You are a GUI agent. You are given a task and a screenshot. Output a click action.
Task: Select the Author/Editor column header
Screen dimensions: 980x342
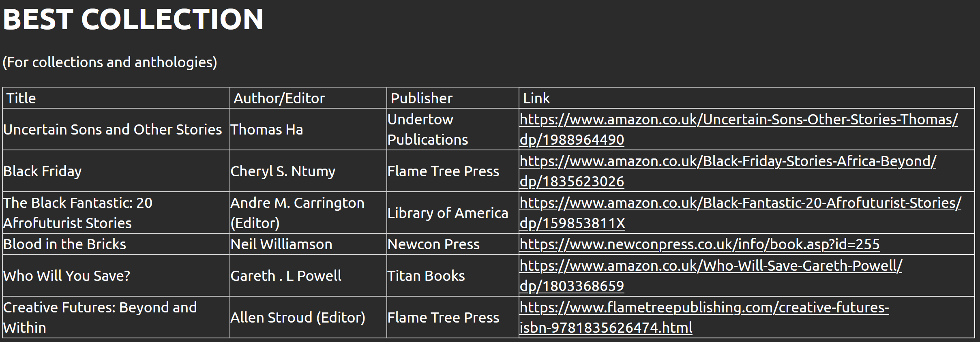279,98
